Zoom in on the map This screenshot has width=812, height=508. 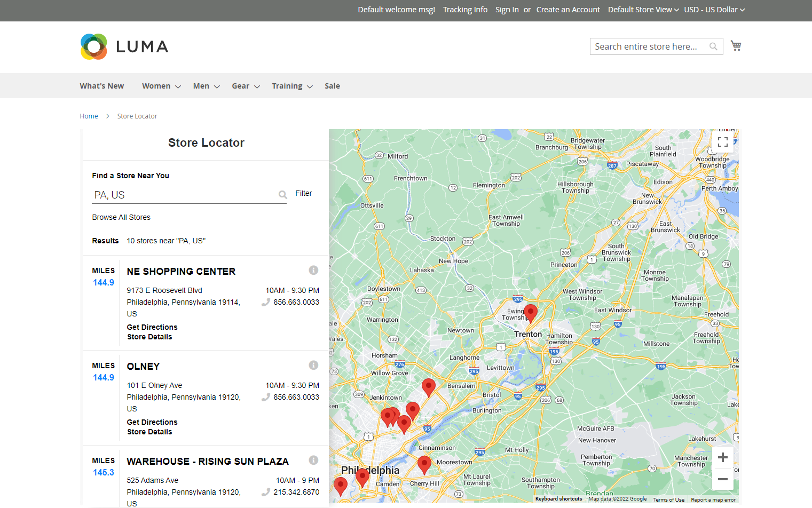click(723, 457)
